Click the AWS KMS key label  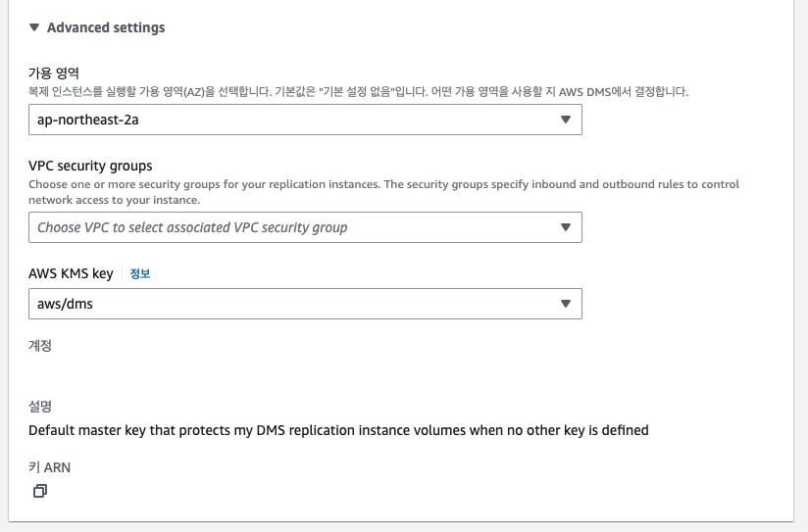click(71, 273)
